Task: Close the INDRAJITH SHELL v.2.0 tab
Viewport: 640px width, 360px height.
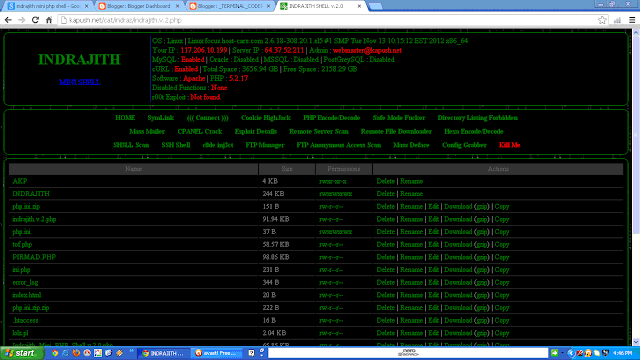Action: [x=359, y=6]
